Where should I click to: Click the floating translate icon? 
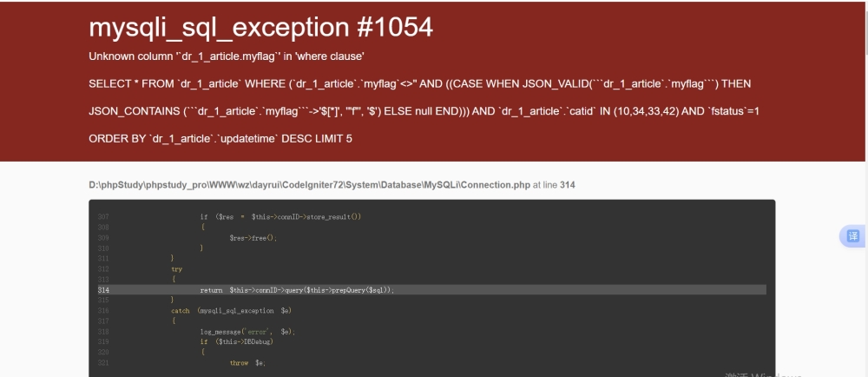click(853, 236)
